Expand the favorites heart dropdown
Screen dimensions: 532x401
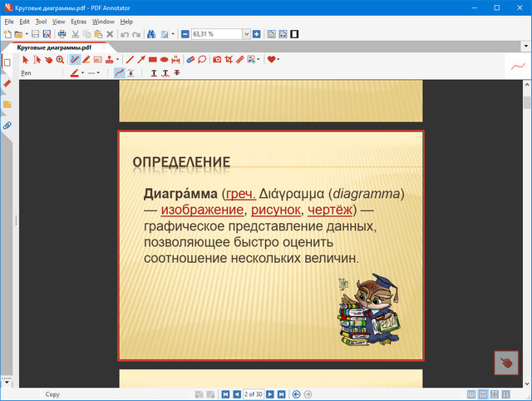point(278,60)
